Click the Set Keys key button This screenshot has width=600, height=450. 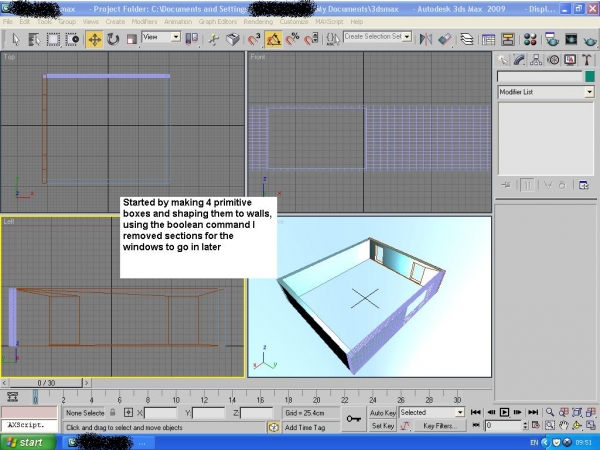click(x=354, y=419)
